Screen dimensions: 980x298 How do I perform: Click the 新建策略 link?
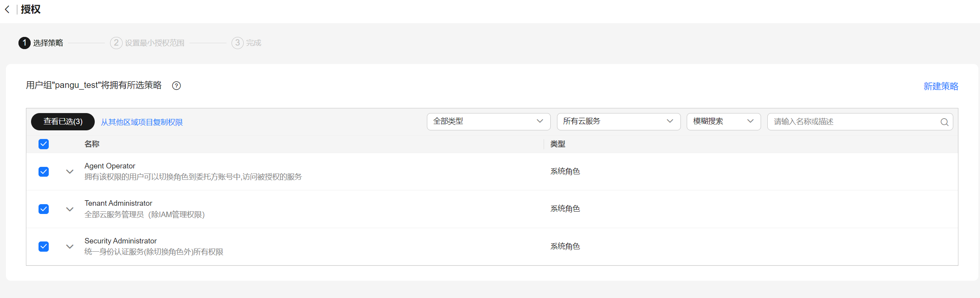point(941,86)
